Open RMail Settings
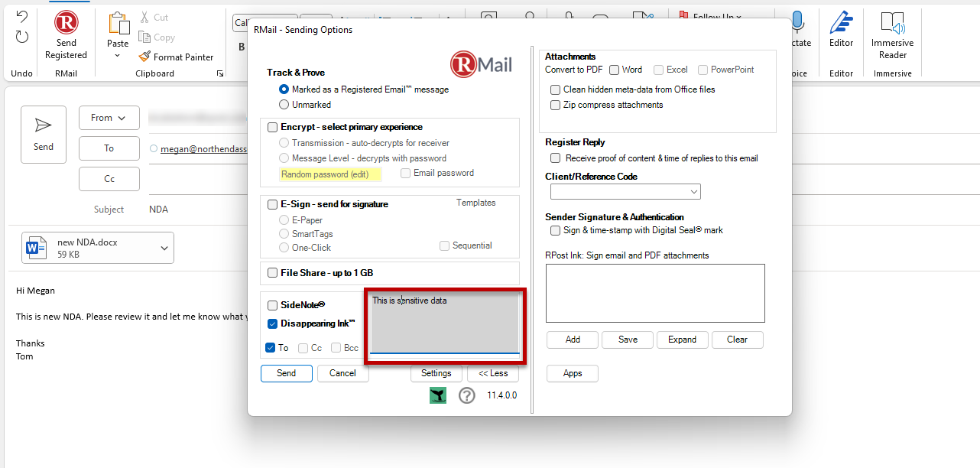 pos(436,373)
